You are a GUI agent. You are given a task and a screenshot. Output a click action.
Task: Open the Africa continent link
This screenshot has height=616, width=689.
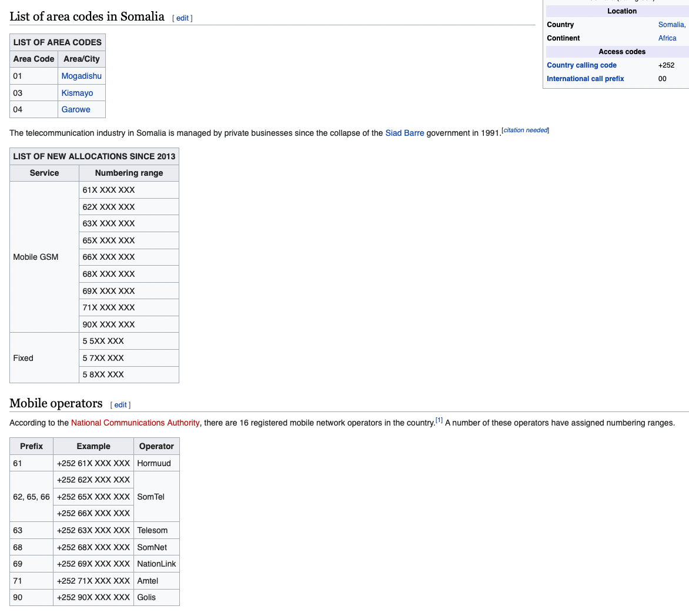[x=667, y=38]
